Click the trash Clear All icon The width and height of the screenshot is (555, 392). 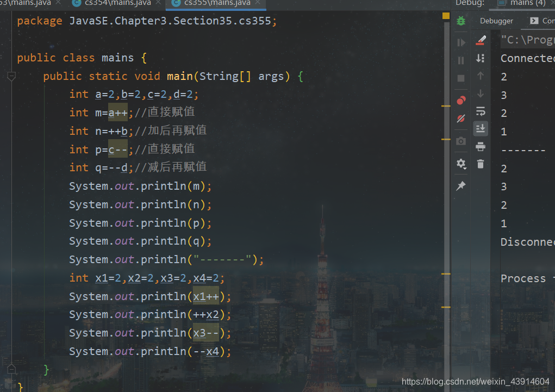coord(481,164)
